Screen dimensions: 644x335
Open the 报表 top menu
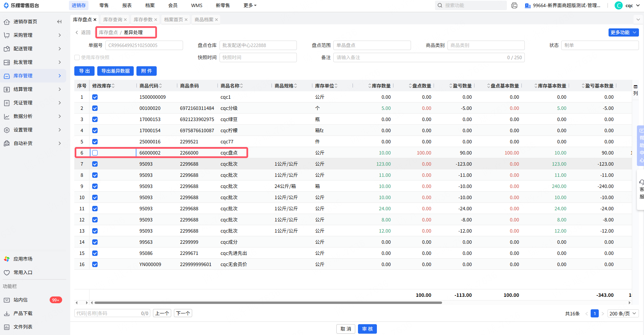click(127, 5)
